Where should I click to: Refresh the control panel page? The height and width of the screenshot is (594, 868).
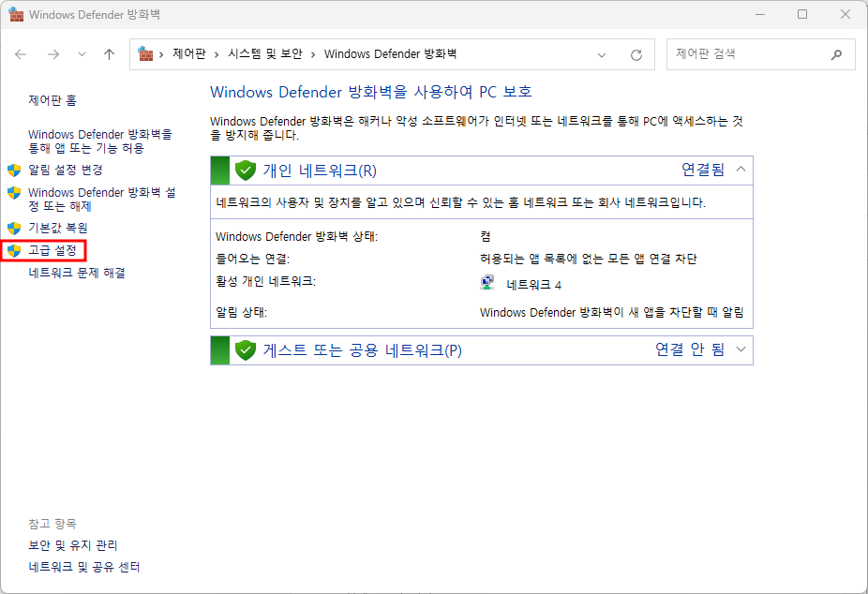pos(636,54)
